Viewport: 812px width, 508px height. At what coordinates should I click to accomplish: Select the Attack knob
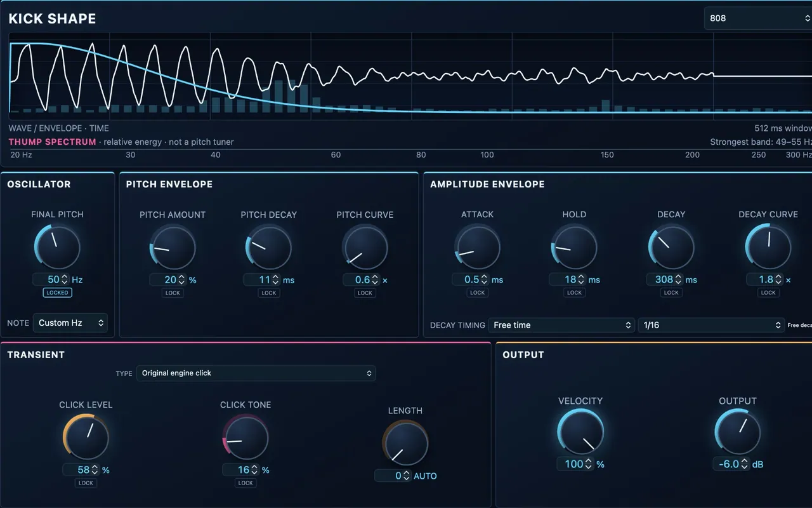click(x=477, y=247)
